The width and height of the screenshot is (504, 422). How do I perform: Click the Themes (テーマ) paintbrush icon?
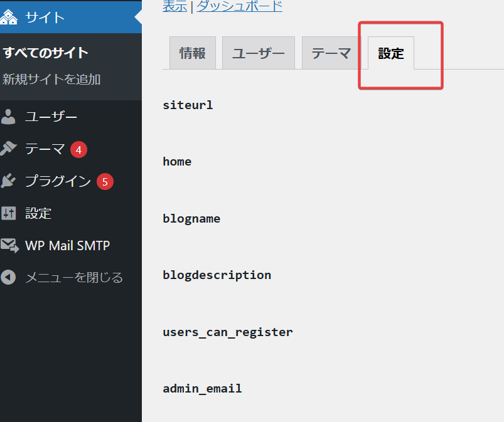tap(9, 149)
